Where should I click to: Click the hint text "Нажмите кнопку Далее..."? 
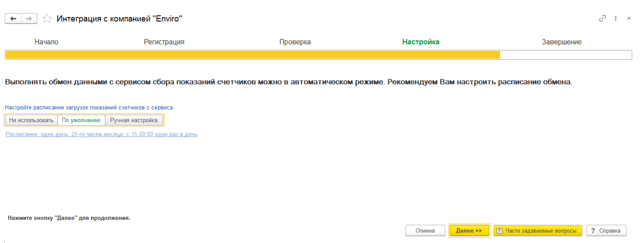pos(69,218)
